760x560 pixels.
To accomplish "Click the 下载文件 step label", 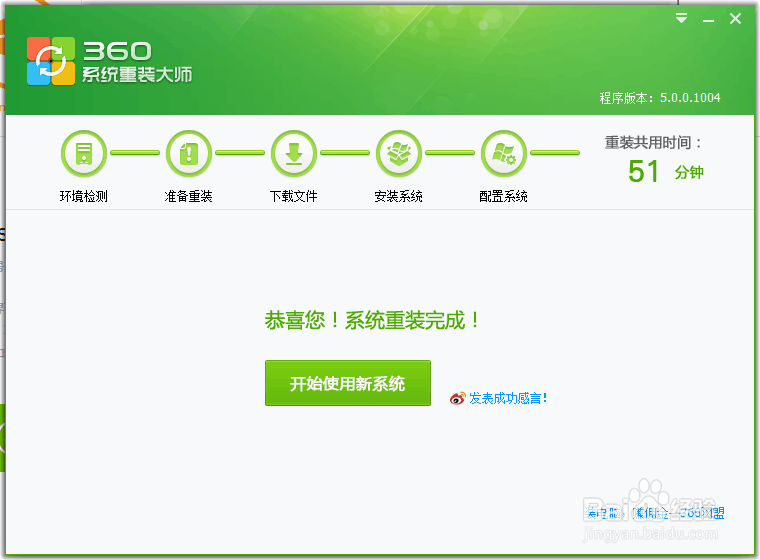I will (293, 196).
